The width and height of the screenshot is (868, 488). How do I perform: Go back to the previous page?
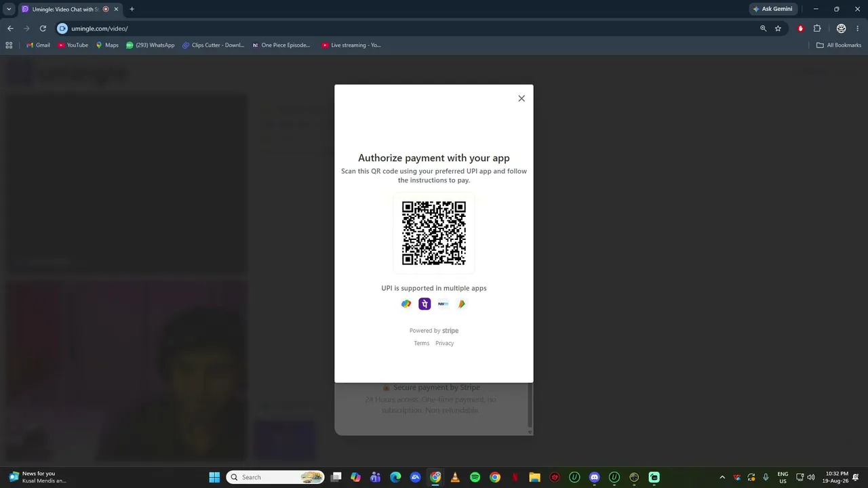pyautogui.click(x=10, y=28)
